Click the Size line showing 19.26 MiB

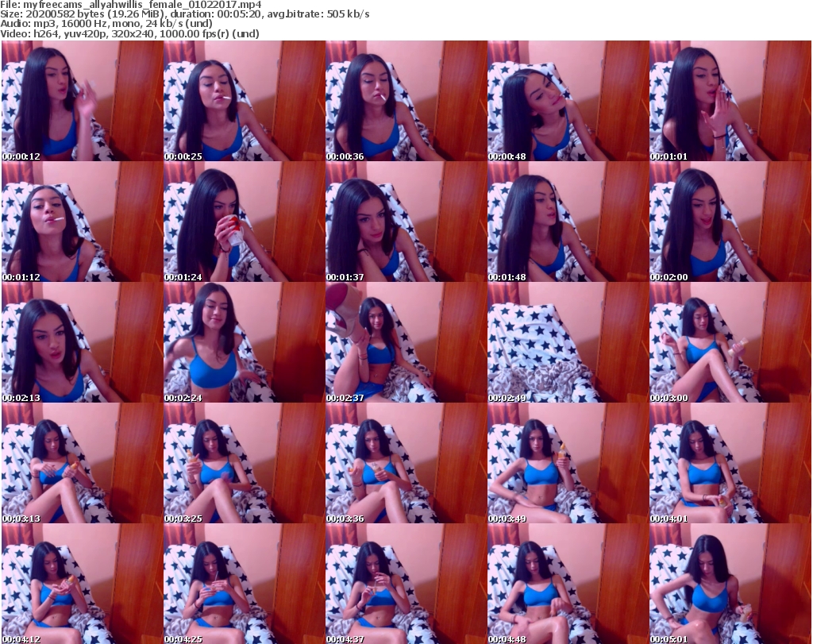[x=184, y=14]
